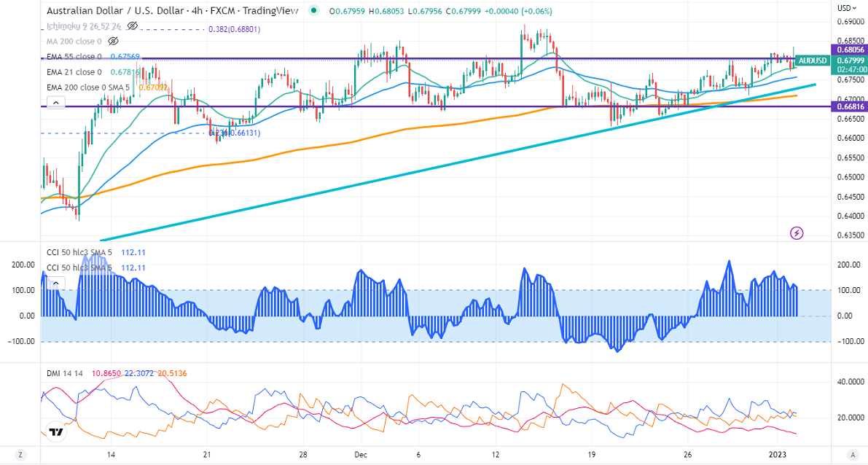
Task: Unhide the MA 200 indicator with its eye icon
Action: click(114, 41)
